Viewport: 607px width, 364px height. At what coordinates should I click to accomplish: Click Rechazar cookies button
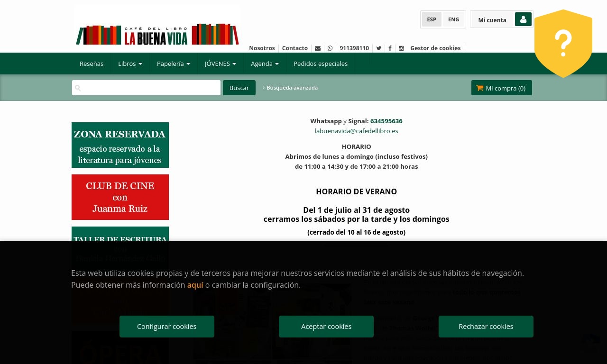pos(486,327)
